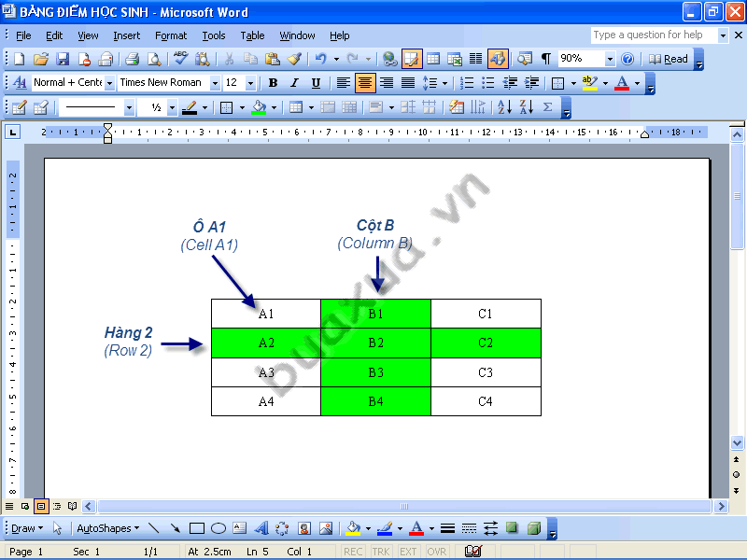Insert Clip Art from Drawing toolbar
The image size is (747, 560).
click(304, 528)
